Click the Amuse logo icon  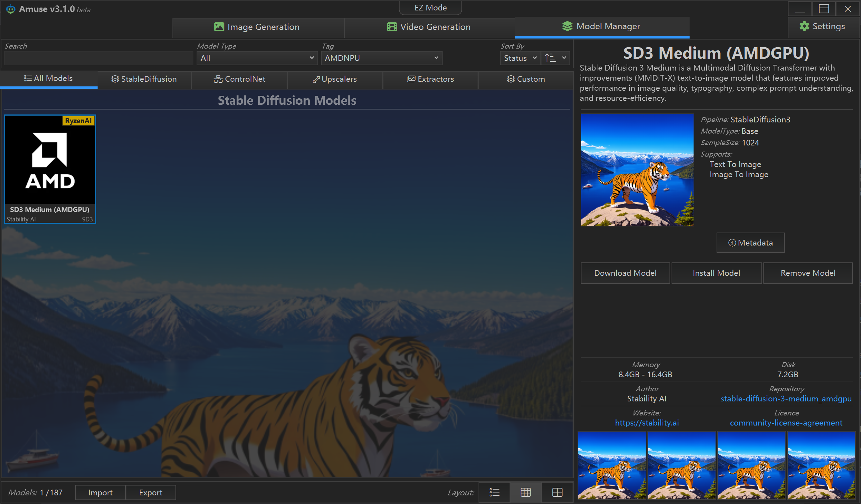coord(10,9)
